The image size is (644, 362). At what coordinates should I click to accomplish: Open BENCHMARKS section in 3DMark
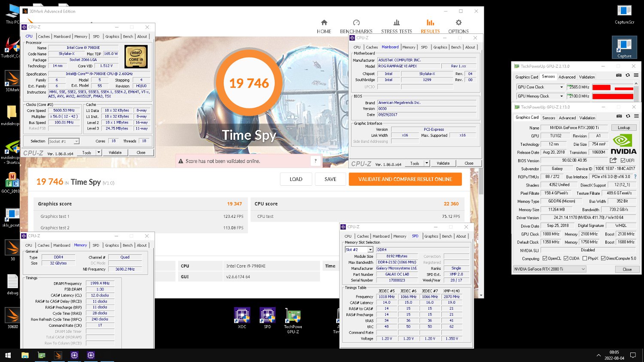click(x=356, y=26)
